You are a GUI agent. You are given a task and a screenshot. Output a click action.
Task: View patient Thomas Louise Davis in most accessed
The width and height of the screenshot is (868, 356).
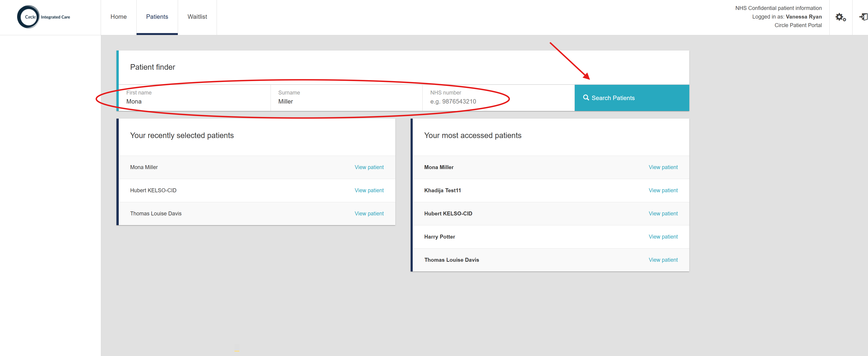pyautogui.click(x=663, y=260)
